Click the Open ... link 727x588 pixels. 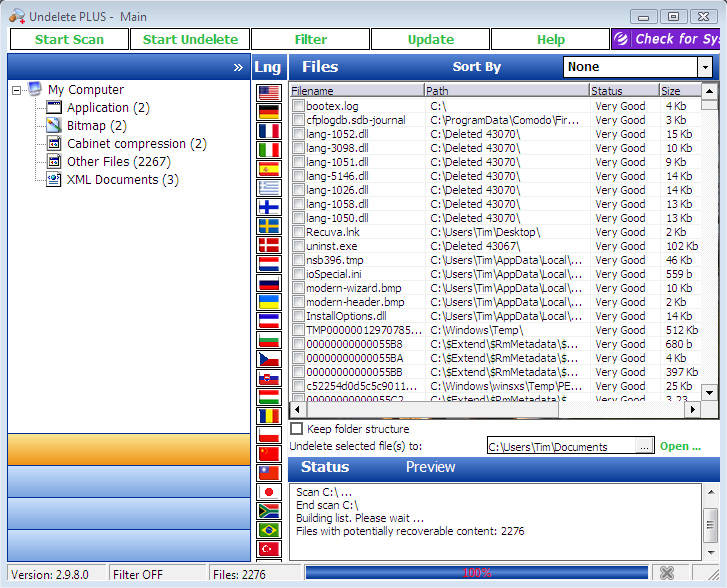680,446
